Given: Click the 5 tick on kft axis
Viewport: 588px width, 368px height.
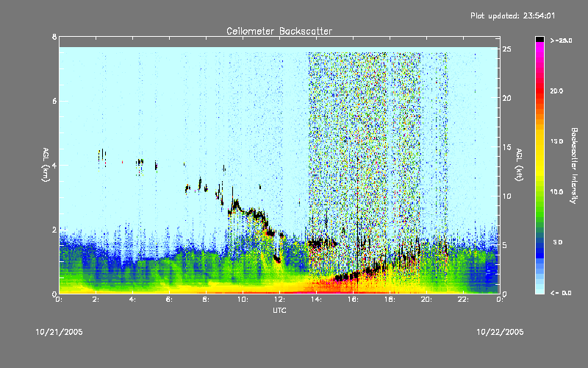Looking at the screenshot, I should 505,245.
